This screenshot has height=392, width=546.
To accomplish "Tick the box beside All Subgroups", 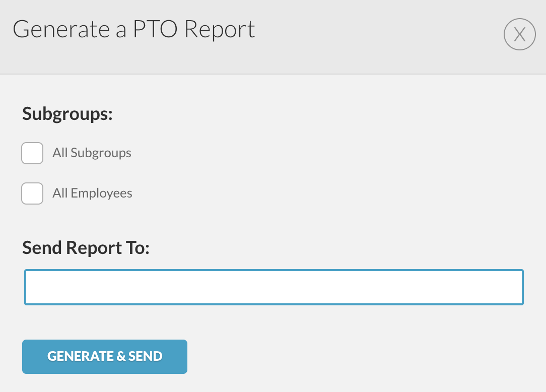I will (x=32, y=153).
